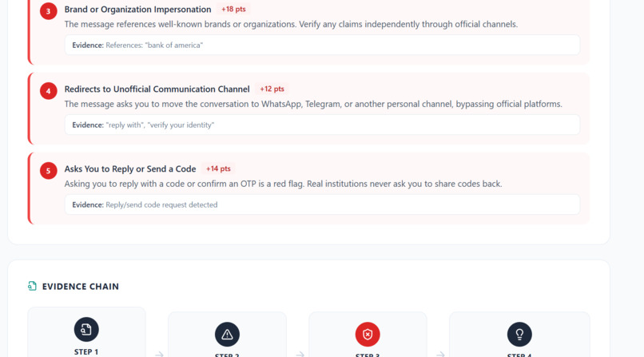This screenshot has height=357, width=644.
Task: Click the description about confirming an OTP red flag
Action: point(283,184)
